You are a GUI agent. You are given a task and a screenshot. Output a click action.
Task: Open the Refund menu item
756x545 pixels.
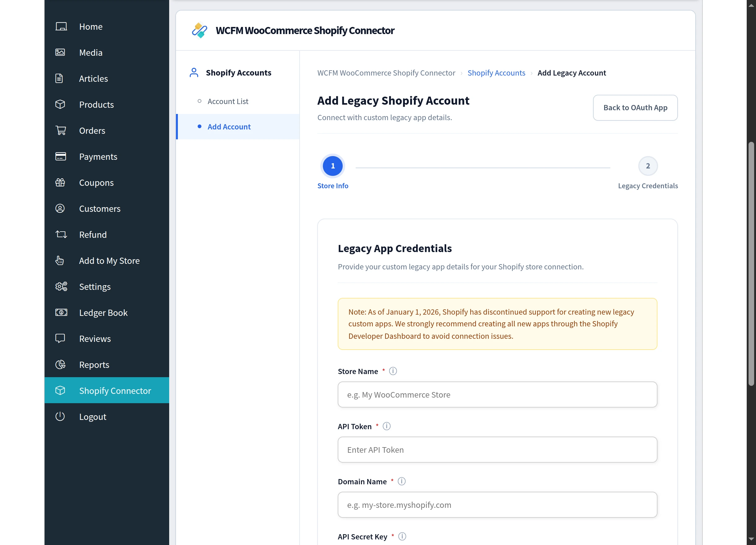point(107,234)
